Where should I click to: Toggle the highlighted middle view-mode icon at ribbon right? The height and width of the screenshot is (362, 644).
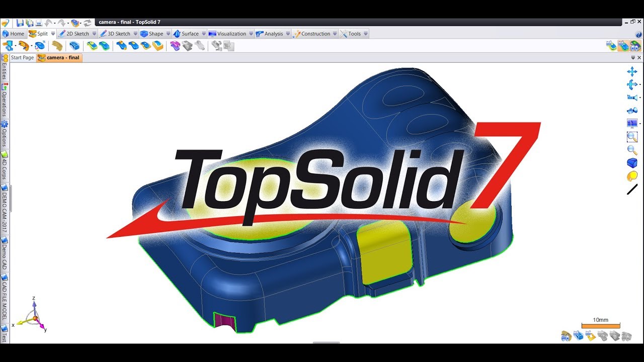(624, 46)
